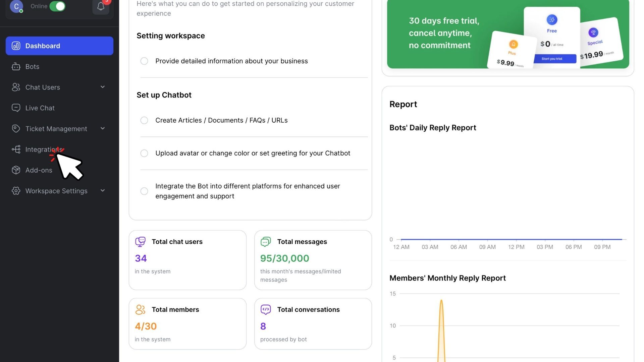Expand the Chat Users chevron
Image resolution: width=644 pixels, height=362 pixels.
click(103, 87)
